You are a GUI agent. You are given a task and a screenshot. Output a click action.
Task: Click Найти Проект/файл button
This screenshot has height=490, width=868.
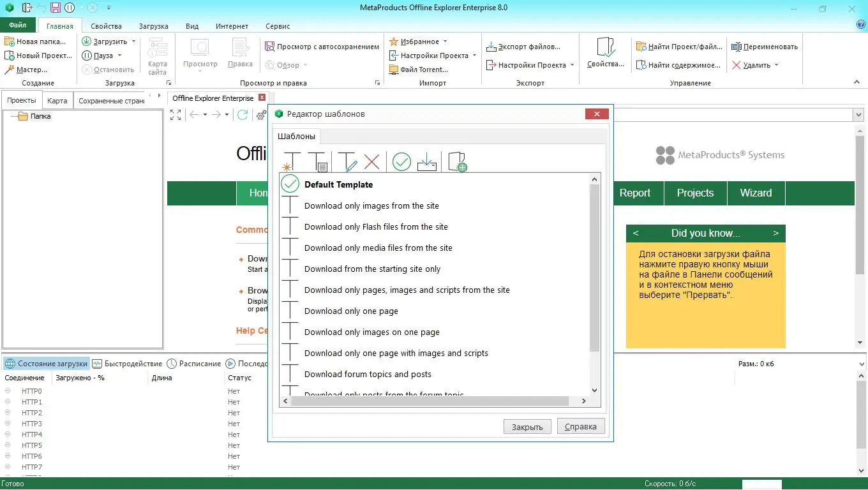(679, 47)
